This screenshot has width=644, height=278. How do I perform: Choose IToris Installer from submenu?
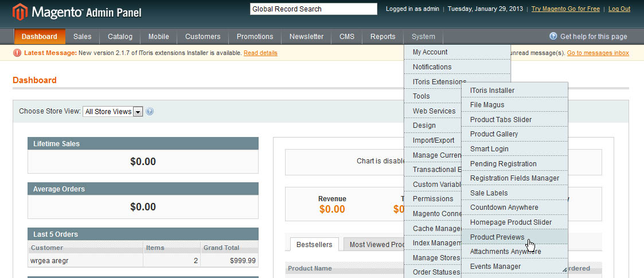pyautogui.click(x=514, y=91)
